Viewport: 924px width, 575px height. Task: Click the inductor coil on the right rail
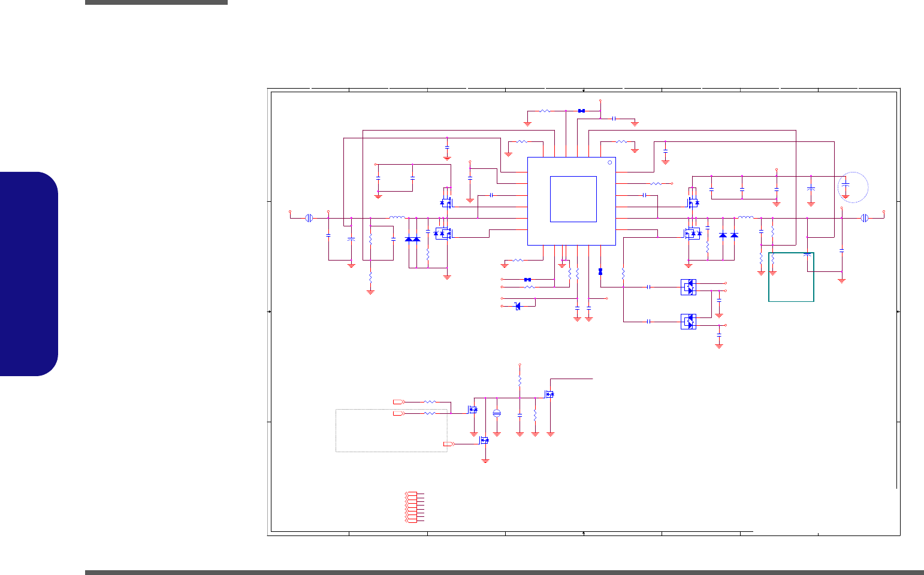[745, 217]
